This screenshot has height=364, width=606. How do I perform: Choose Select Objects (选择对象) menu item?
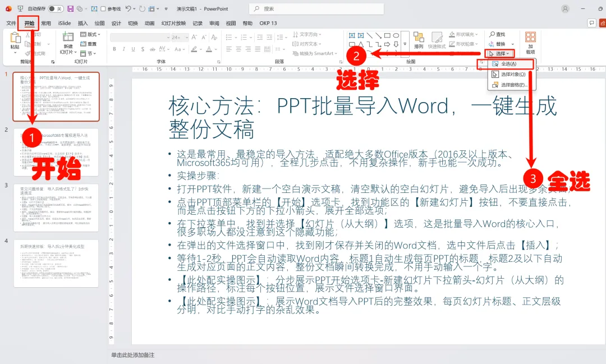click(511, 74)
